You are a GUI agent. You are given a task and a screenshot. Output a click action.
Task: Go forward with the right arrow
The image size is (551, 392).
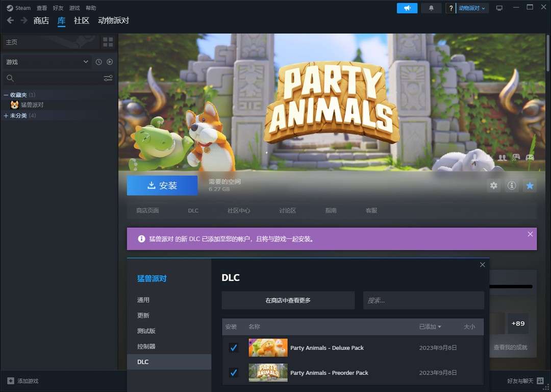click(x=24, y=20)
